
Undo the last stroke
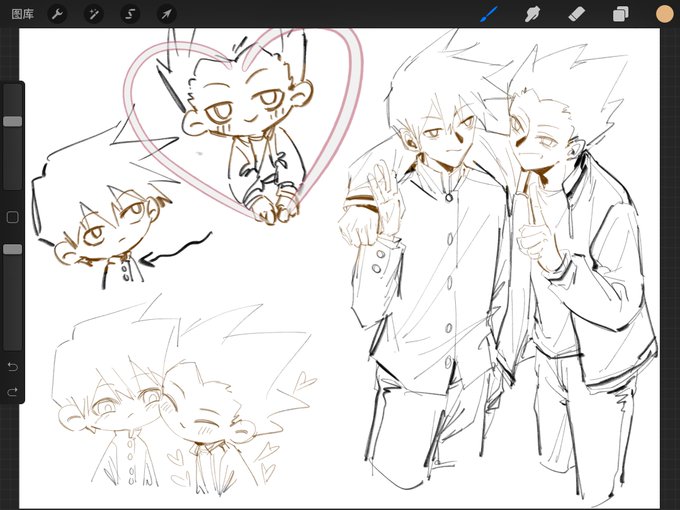(x=13, y=367)
